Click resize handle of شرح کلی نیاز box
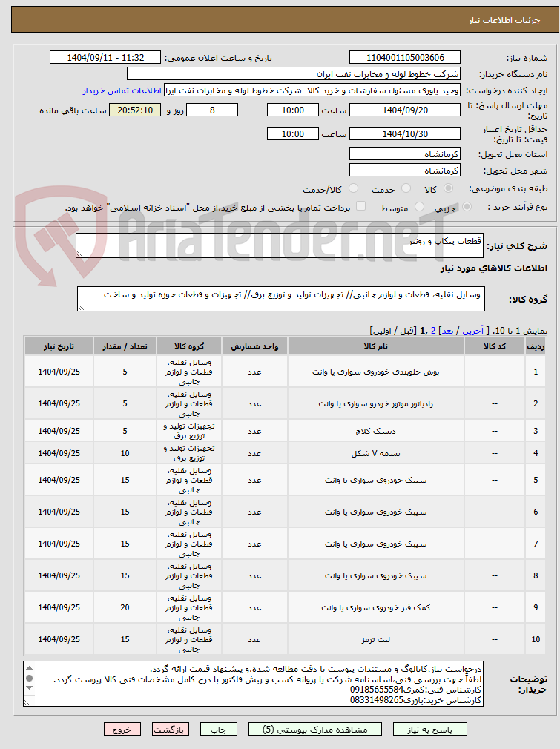 [x=80, y=254]
